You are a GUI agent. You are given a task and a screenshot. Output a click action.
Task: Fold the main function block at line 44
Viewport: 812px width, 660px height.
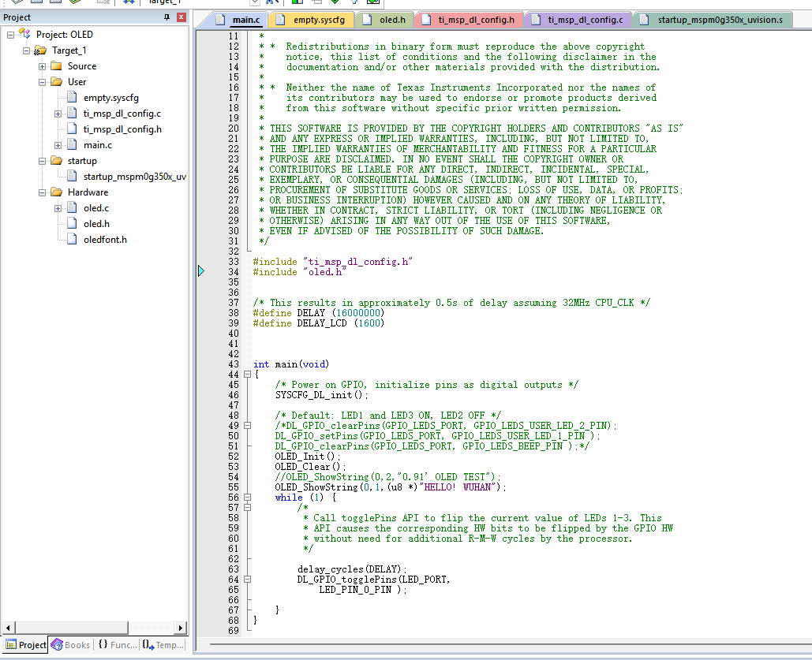pos(248,375)
